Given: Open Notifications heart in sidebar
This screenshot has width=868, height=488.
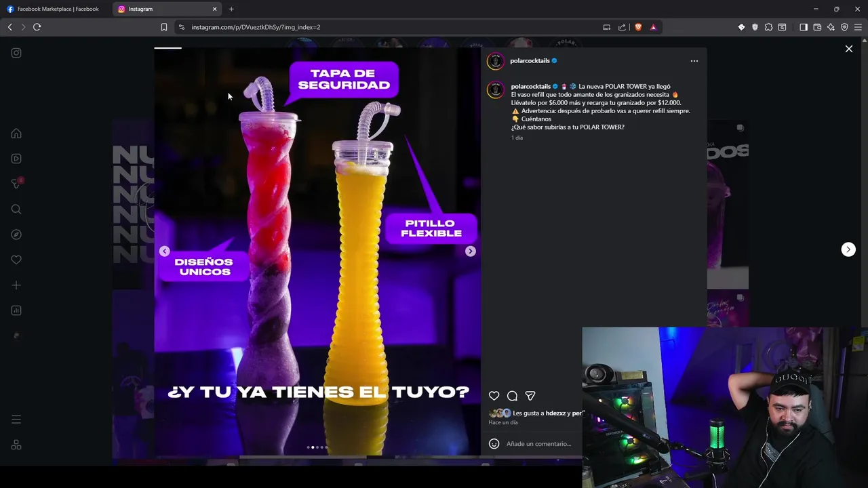Looking at the screenshot, I should coord(16,260).
